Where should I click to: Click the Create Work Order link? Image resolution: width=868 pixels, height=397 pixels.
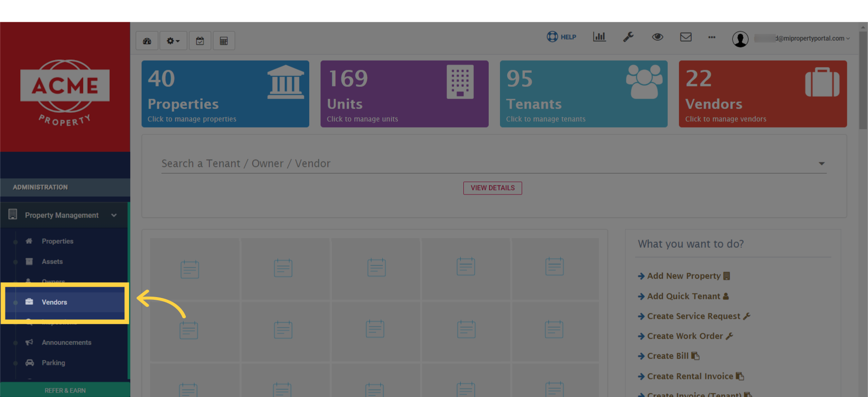pos(685,336)
